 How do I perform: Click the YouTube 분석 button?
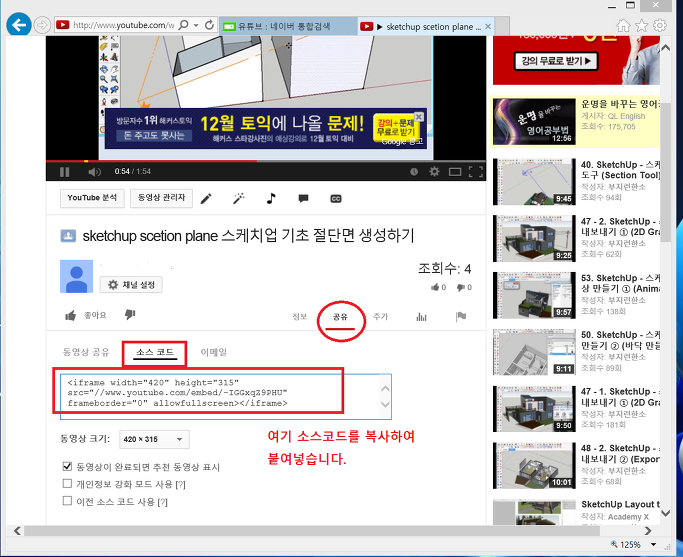(92, 198)
